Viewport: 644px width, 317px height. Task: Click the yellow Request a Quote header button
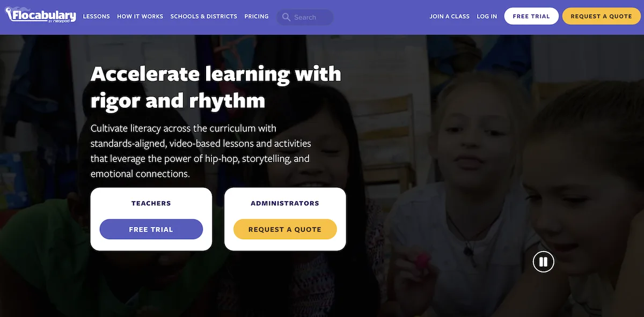tap(601, 16)
